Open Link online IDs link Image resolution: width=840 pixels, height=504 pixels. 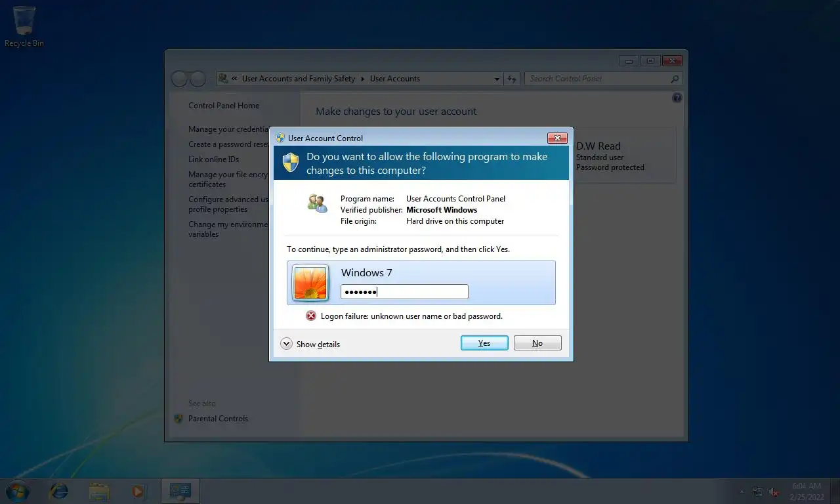pyautogui.click(x=214, y=159)
